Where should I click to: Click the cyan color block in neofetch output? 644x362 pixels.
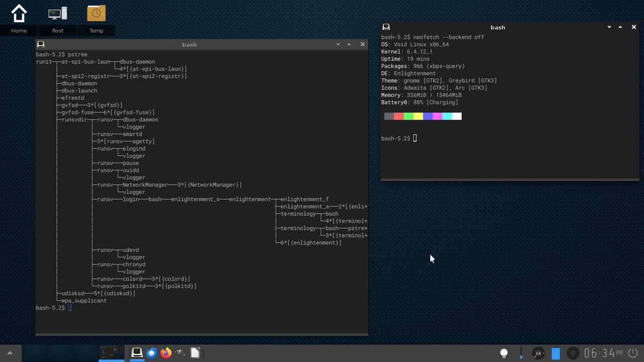click(447, 116)
